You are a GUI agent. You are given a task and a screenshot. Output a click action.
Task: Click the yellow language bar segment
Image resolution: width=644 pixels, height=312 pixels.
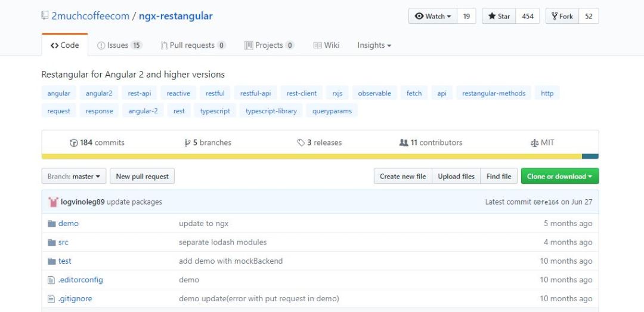click(x=311, y=156)
